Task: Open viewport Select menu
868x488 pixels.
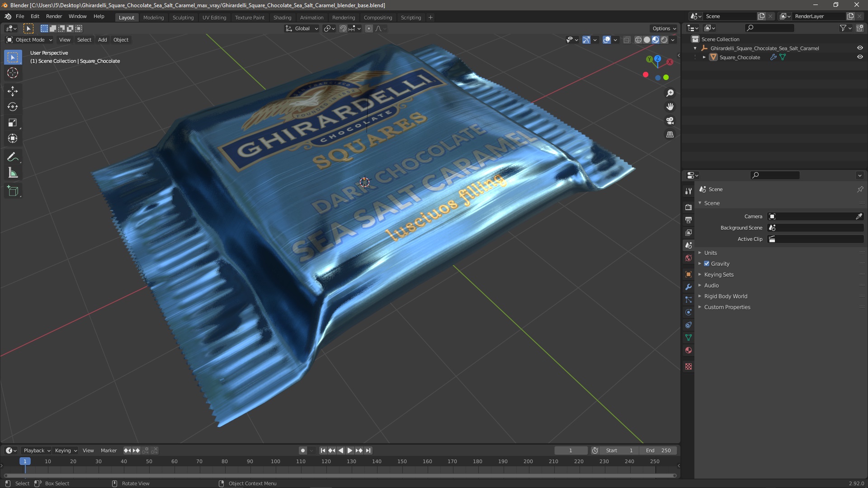Action: click(84, 40)
